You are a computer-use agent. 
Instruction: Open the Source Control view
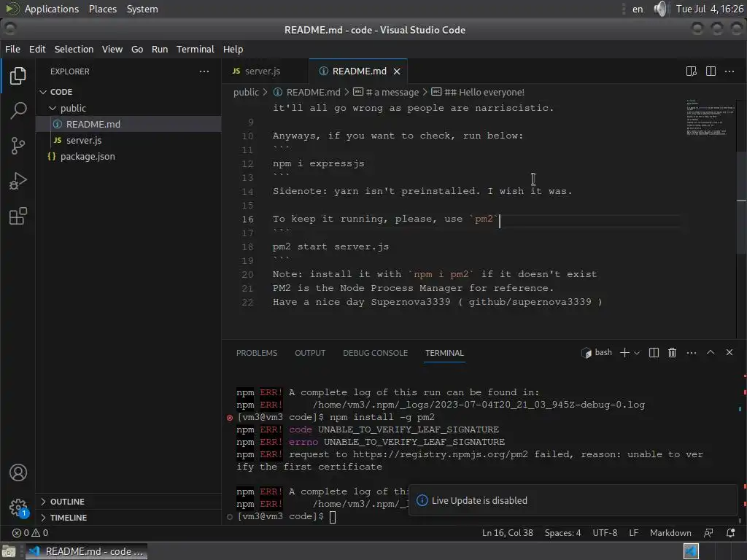pos(18,146)
